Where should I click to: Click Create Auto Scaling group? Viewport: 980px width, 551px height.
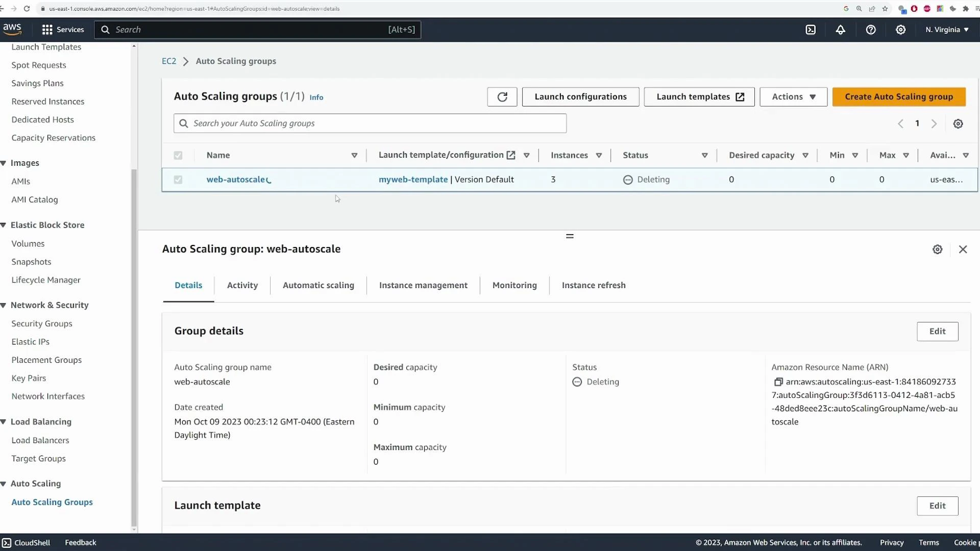[899, 96]
